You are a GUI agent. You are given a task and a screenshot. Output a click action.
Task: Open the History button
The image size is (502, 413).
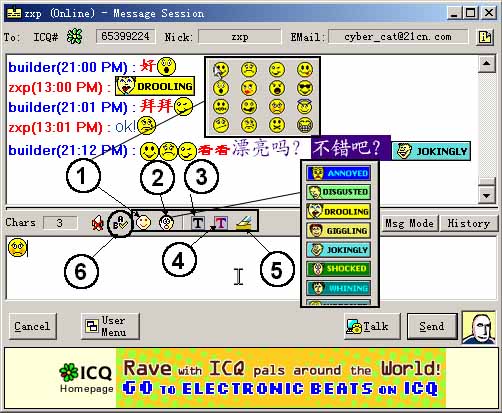pos(468,223)
